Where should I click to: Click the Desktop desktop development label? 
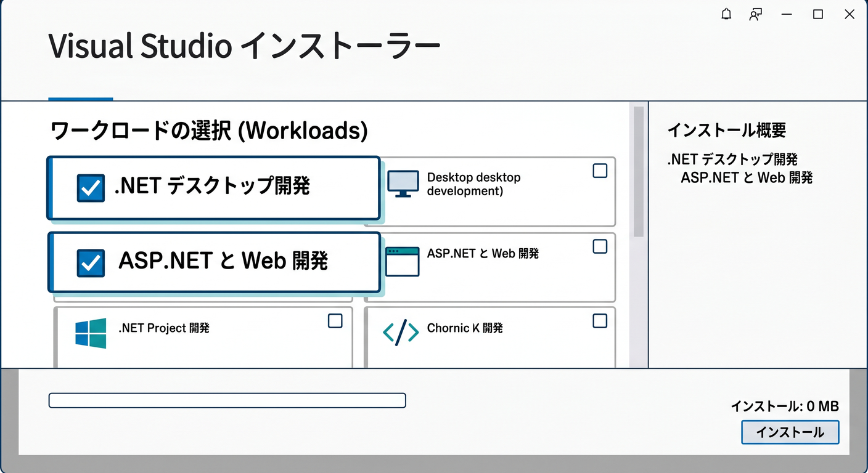click(x=473, y=184)
